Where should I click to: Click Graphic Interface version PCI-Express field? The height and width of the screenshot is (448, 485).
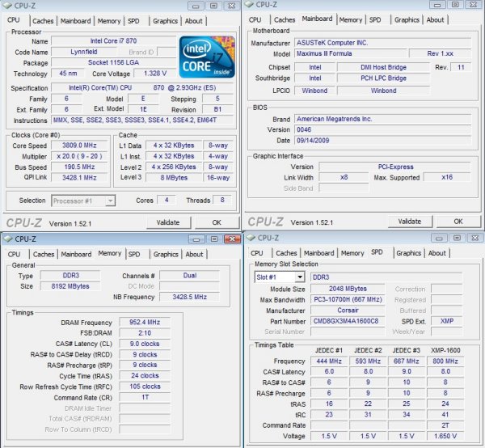[x=395, y=167]
